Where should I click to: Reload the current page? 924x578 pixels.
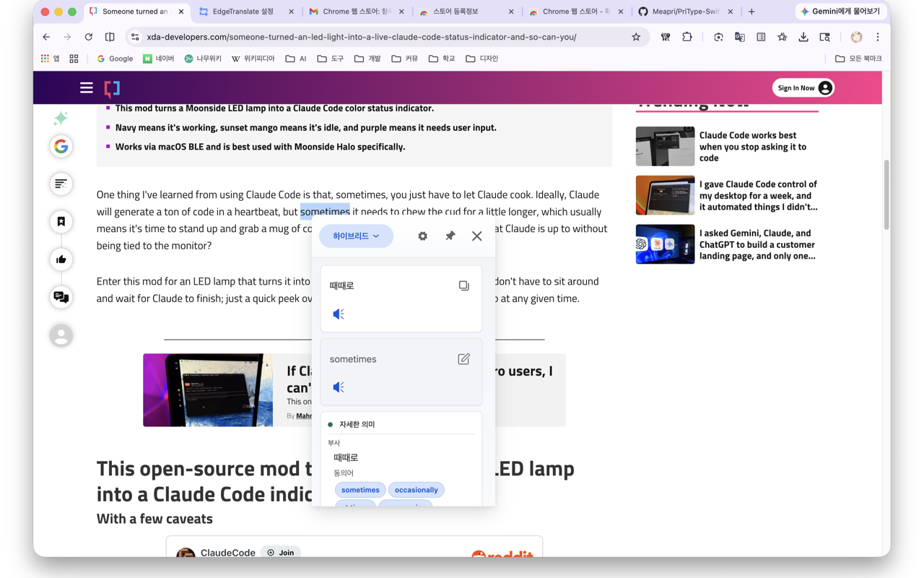pyautogui.click(x=89, y=37)
